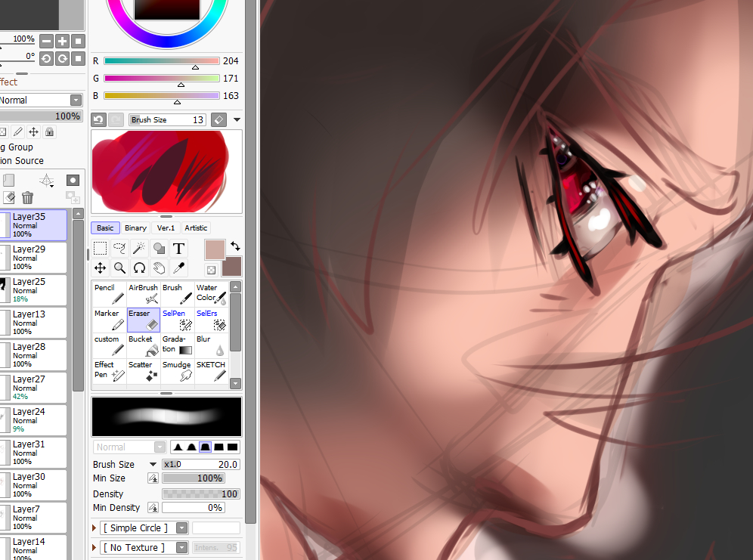Open the No Texture dropdown
The height and width of the screenshot is (560, 753).
[x=181, y=547]
